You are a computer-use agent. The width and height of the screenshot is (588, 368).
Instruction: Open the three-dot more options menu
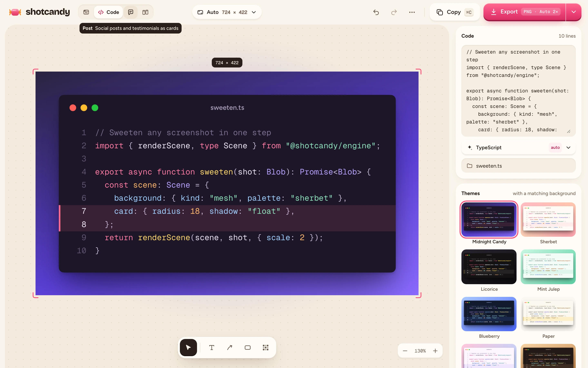pyautogui.click(x=412, y=12)
